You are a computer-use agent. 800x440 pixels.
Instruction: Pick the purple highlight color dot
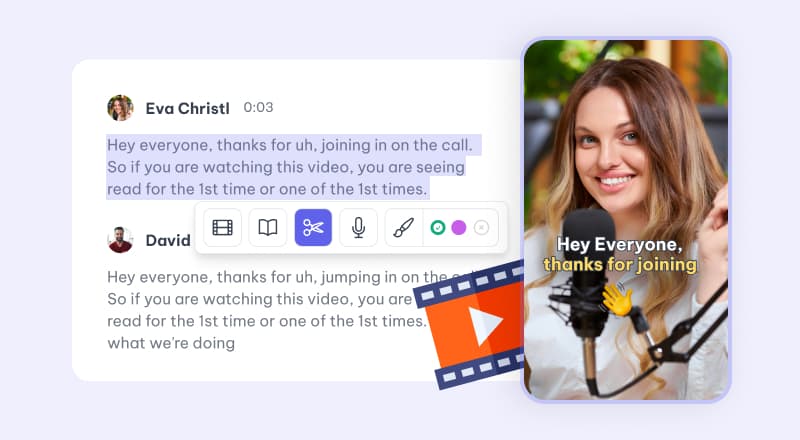459,228
